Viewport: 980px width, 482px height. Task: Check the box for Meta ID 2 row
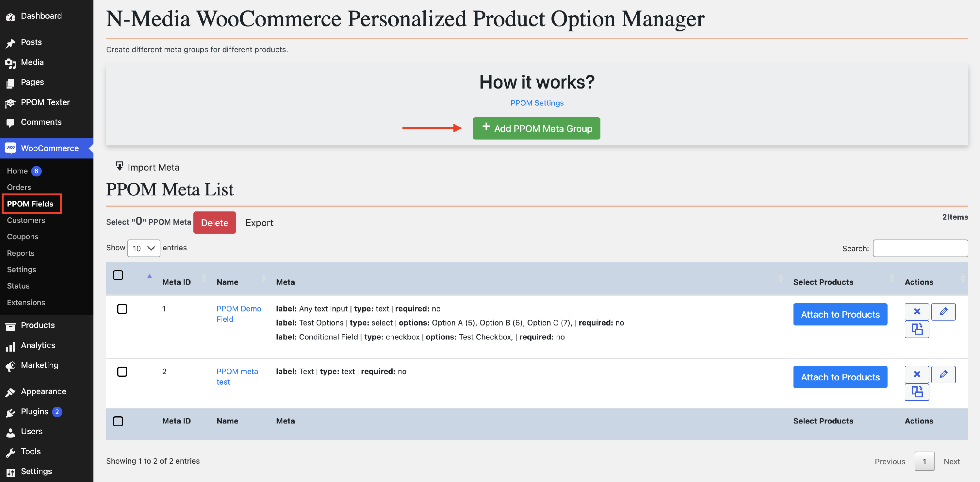click(x=122, y=372)
